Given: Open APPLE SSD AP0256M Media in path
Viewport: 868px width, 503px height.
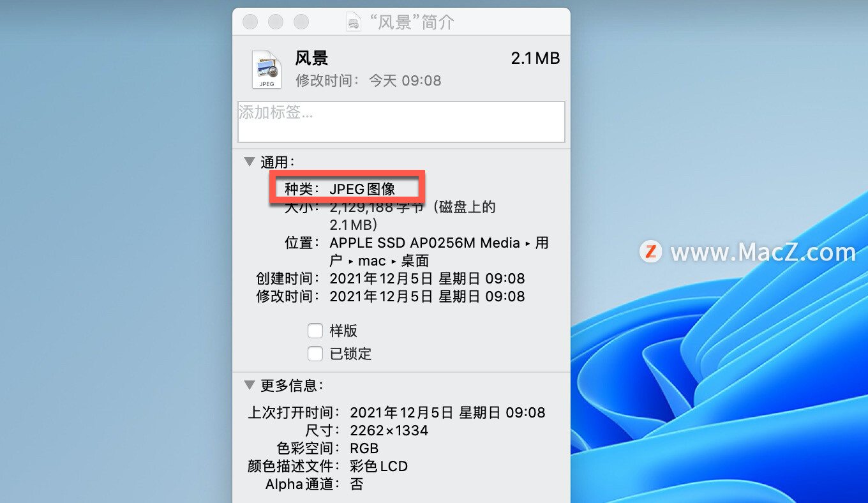Looking at the screenshot, I should tap(425, 243).
